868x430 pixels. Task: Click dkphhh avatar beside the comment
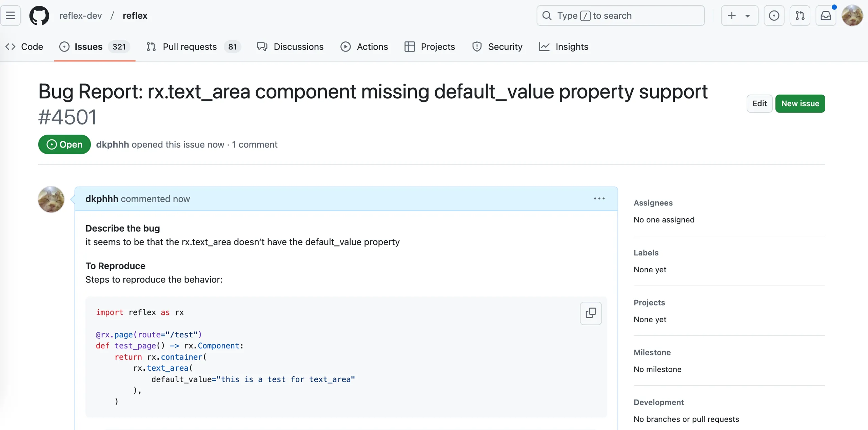51,199
